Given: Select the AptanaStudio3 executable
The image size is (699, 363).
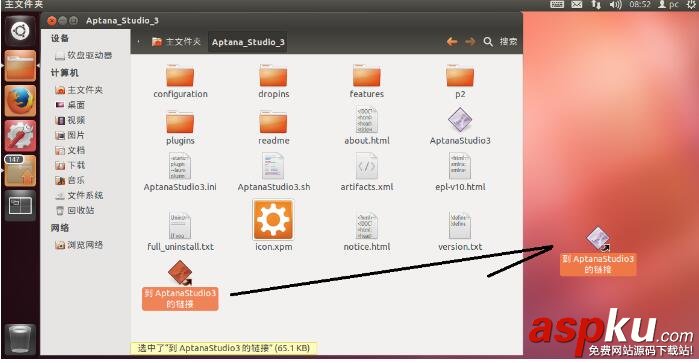Looking at the screenshot, I should (460, 126).
